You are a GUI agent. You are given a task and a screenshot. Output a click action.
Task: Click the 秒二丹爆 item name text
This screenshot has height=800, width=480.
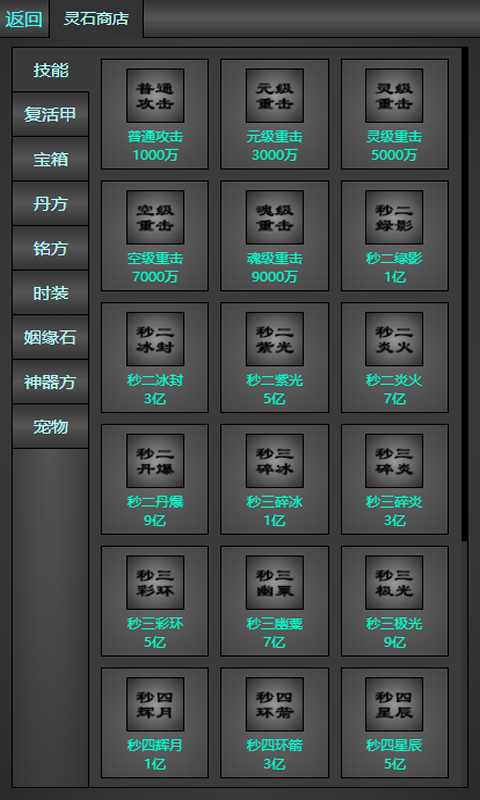[x=155, y=502]
